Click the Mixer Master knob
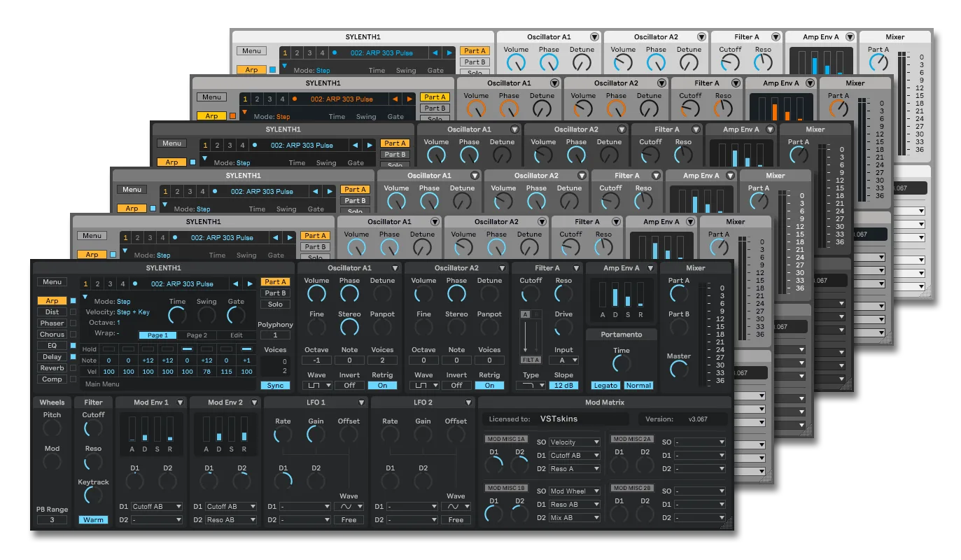The image size is (961, 560). pyautogui.click(x=678, y=370)
